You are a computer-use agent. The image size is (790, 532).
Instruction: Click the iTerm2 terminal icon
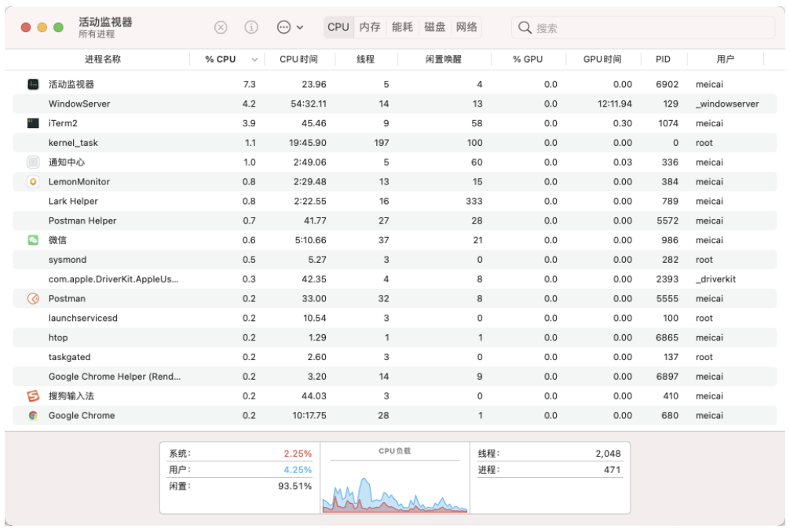tap(33, 123)
